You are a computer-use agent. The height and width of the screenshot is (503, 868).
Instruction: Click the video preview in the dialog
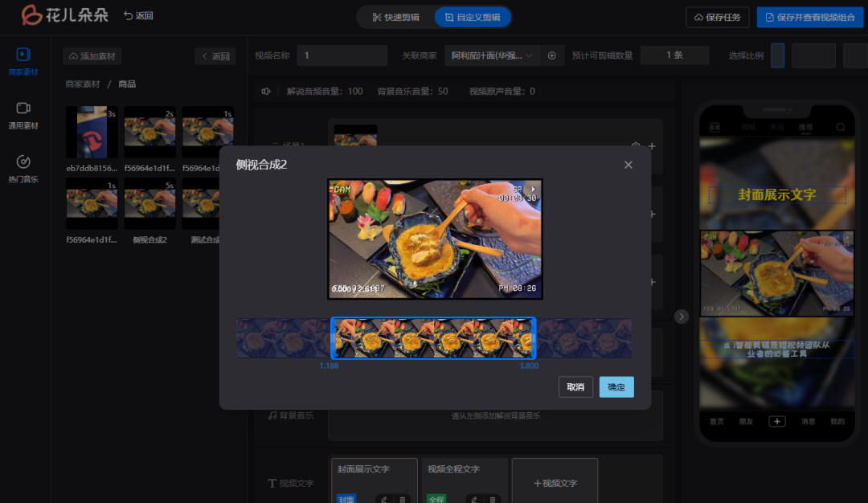pyautogui.click(x=435, y=239)
